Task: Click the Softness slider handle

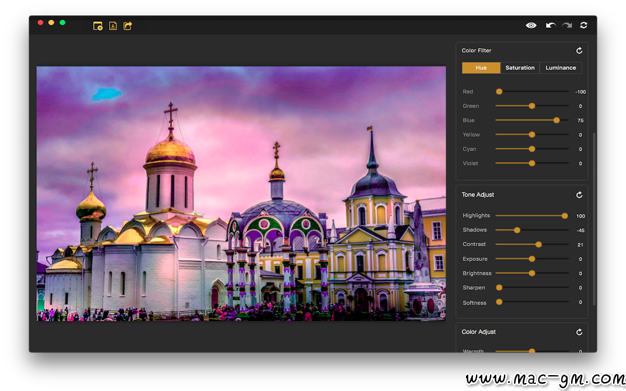Action: click(x=499, y=302)
